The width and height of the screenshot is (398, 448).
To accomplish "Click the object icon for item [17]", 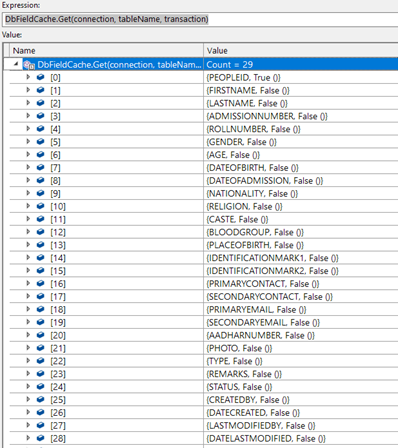I will [x=40, y=296].
